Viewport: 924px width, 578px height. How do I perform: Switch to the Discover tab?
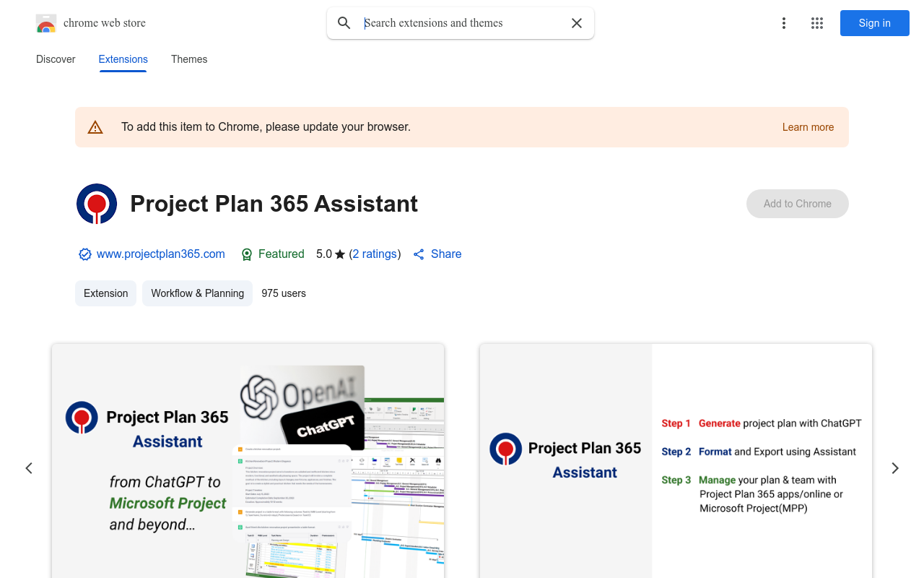coord(56,59)
